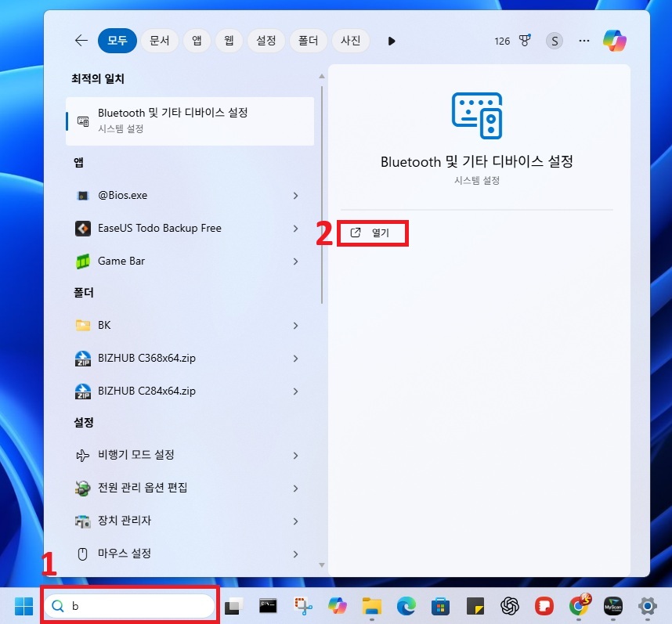Launch Microsoft Edge from the taskbar

(406, 606)
